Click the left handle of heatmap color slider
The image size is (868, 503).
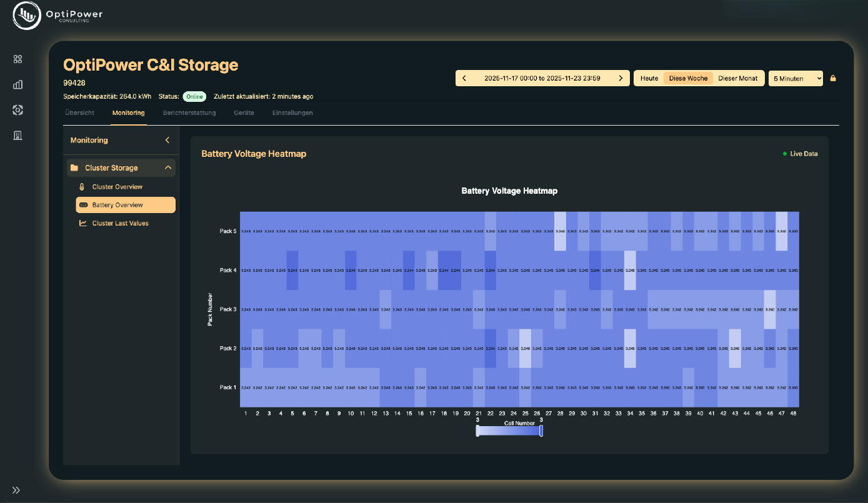[477, 431]
